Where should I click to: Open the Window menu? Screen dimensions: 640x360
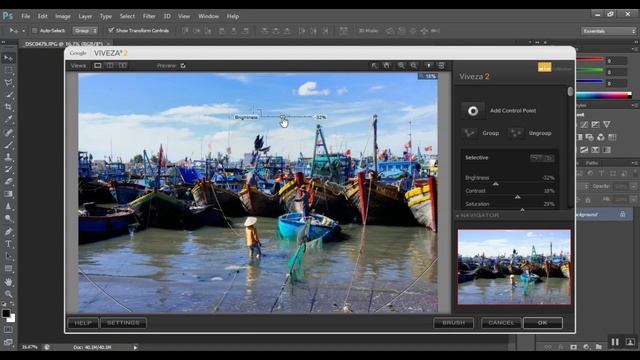pyautogui.click(x=209, y=16)
